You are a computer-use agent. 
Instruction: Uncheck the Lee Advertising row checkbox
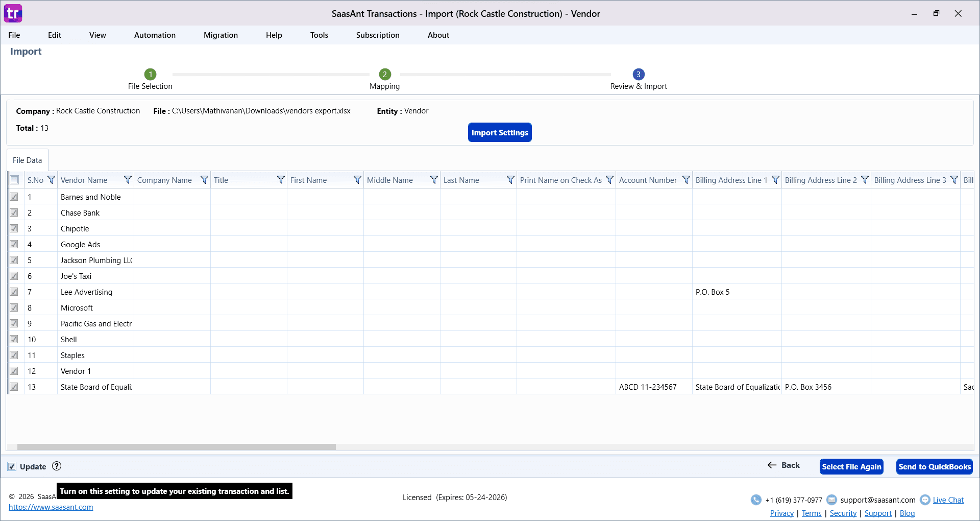(14, 292)
